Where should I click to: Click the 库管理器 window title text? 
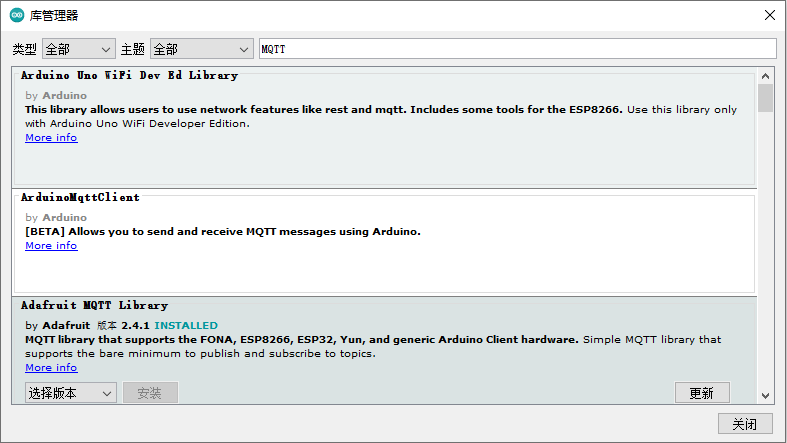click(54, 16)
